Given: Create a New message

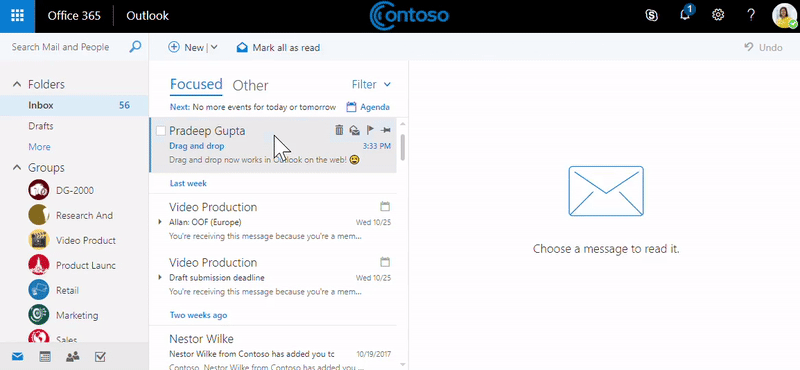Looking at the screenshot, I should (x=186, y=47).
